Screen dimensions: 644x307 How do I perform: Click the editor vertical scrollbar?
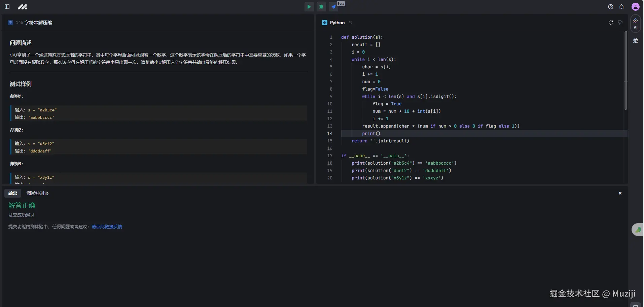point(625,71)
